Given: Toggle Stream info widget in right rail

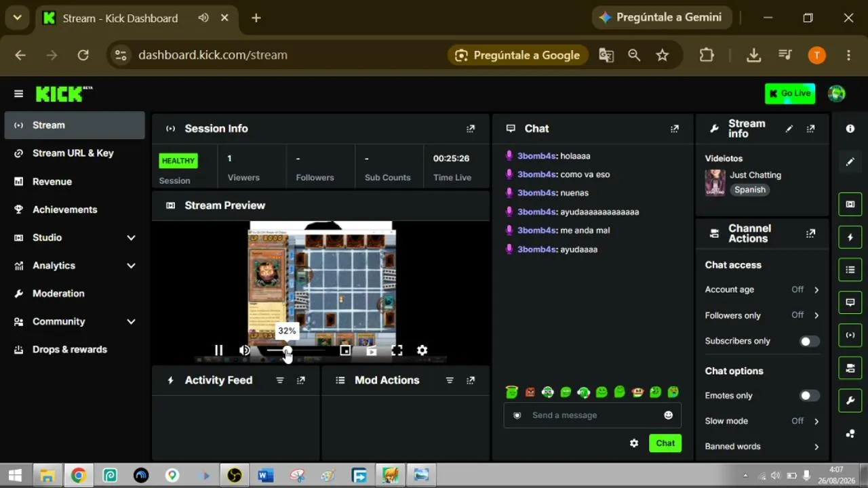Looking at the screenshot, I should (x=850, y=401).
